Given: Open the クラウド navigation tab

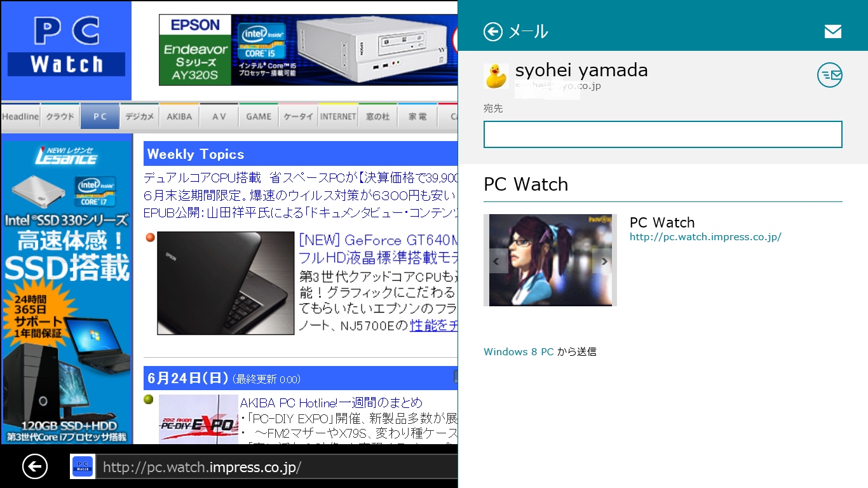Looking at the screenshot, I should point(60,117).
